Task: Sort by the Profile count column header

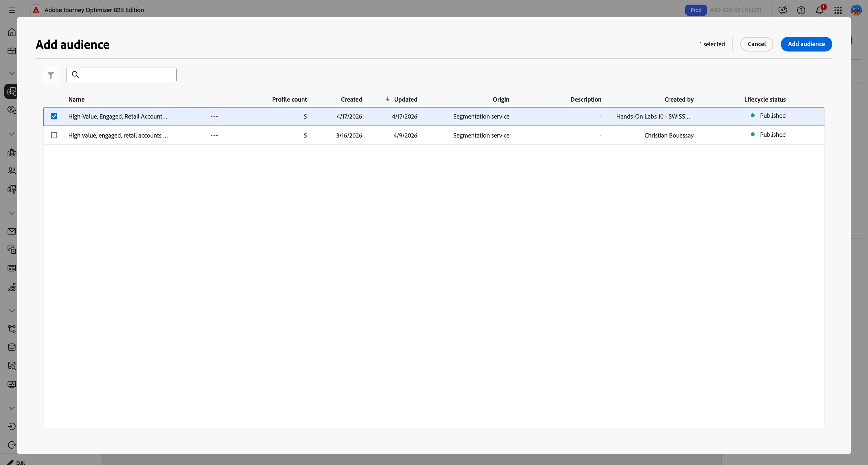Action: pos(289,99)
